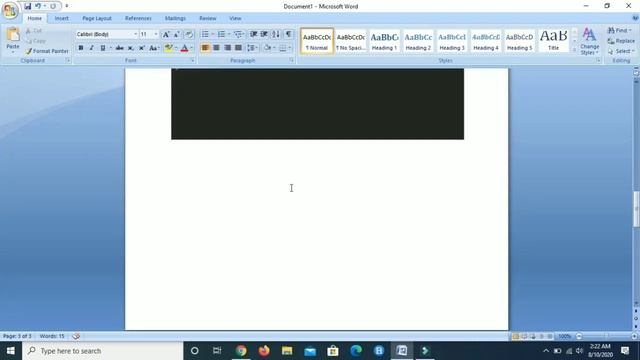Shrink font size
The image size is (640, 360).
point(176,34)
